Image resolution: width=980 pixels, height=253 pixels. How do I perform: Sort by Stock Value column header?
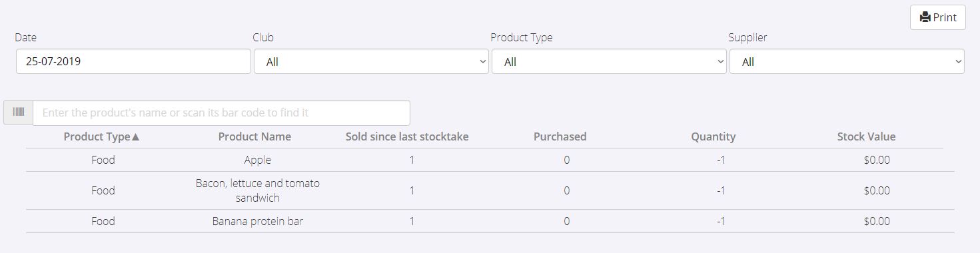[866, 136]
